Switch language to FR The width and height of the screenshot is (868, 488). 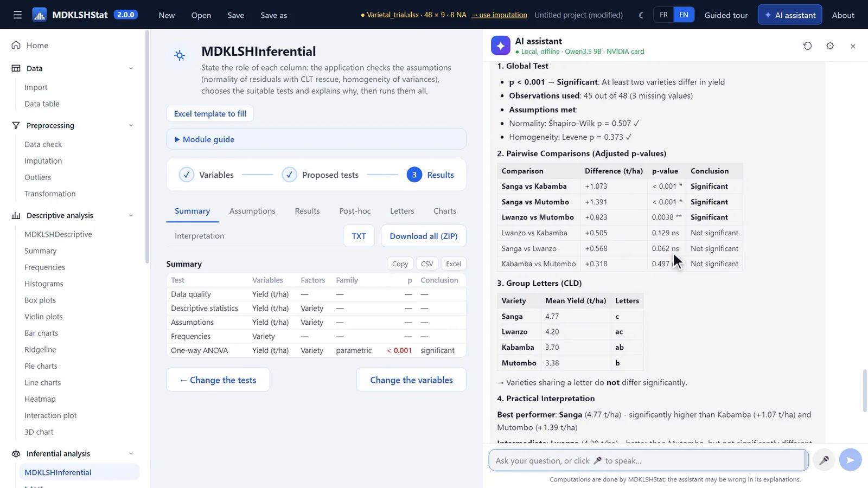click(663, 15)
